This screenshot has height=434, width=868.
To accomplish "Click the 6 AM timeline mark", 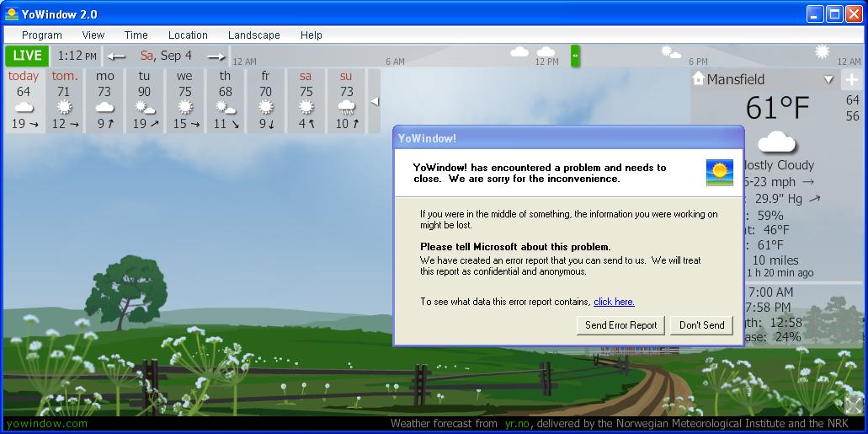I will coord(395,62).
